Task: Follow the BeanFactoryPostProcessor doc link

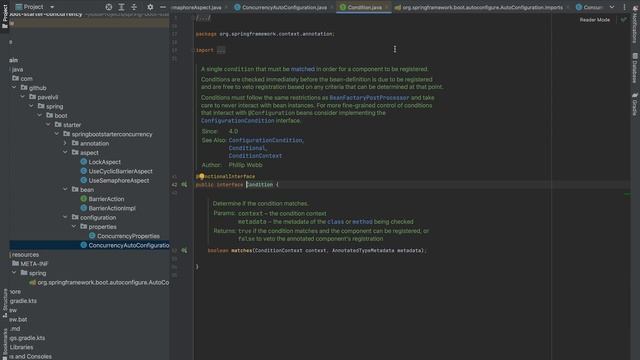Action: pyautogui.click(x=369, y=98)
